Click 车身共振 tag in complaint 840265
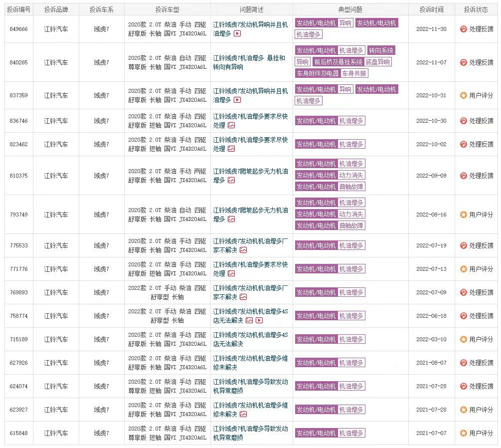The width and height of the screenshot is (501, 448). pos(354,73)
